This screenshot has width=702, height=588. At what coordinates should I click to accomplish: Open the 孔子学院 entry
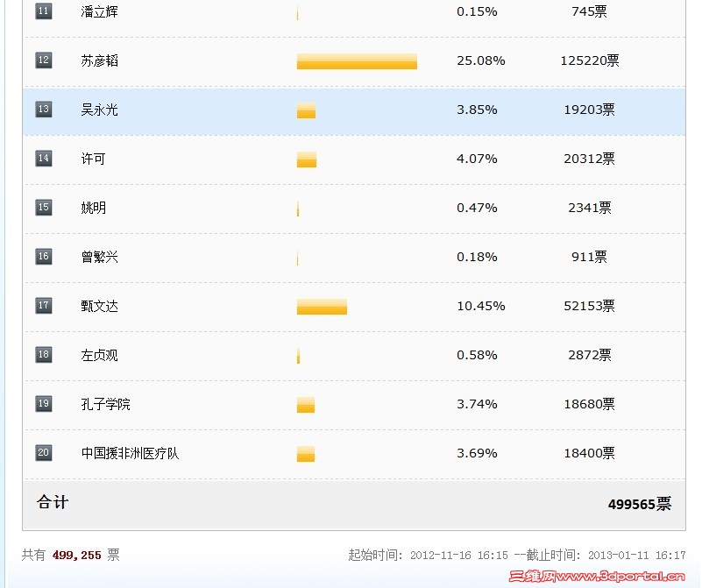106,404
